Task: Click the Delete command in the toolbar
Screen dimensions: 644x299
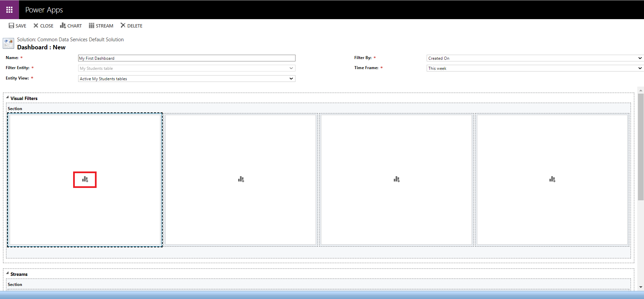Action: pyautogui.click(x=131, y=26)
